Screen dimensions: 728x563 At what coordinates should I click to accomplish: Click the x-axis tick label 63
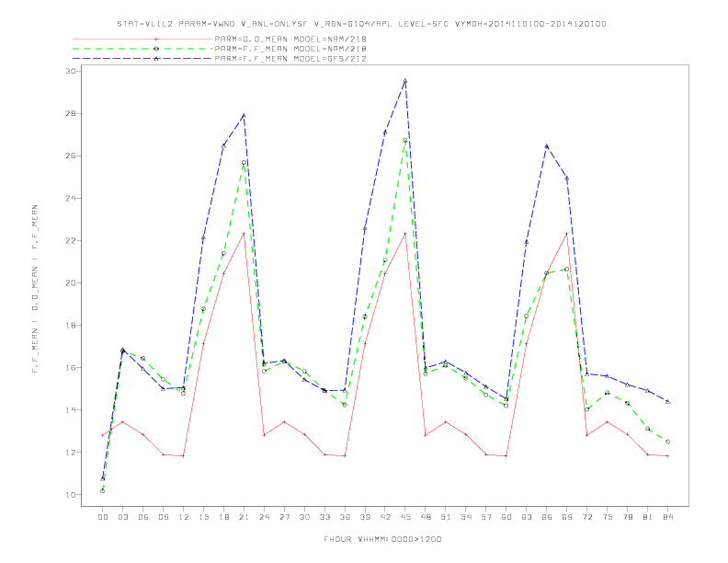pos(527,517)
